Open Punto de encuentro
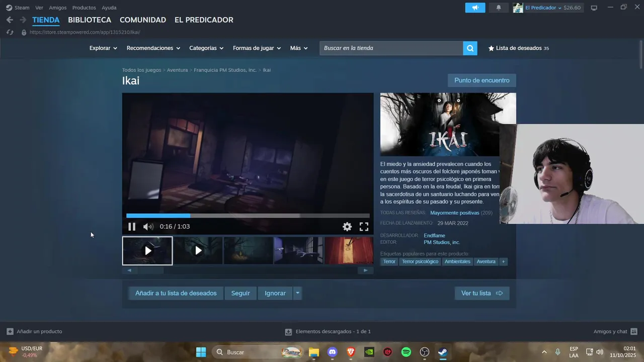The width and height of the screenshot is (644, 362). coord(482,80)
